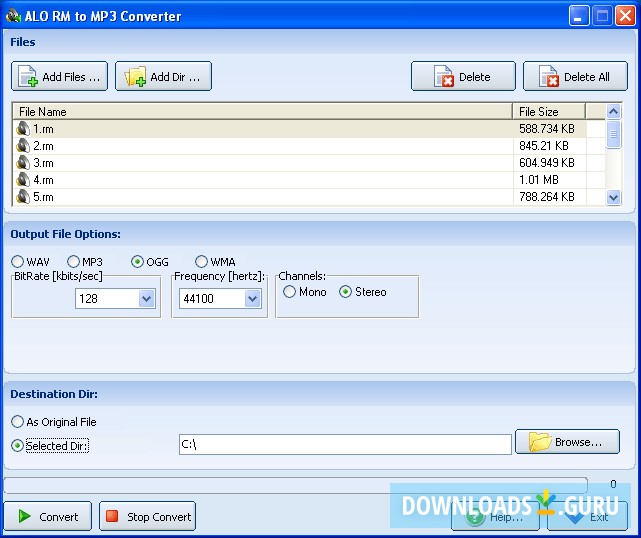641x538 pixels.
Task: Click the destination path field showing C:\
Action: pos(345,444)
